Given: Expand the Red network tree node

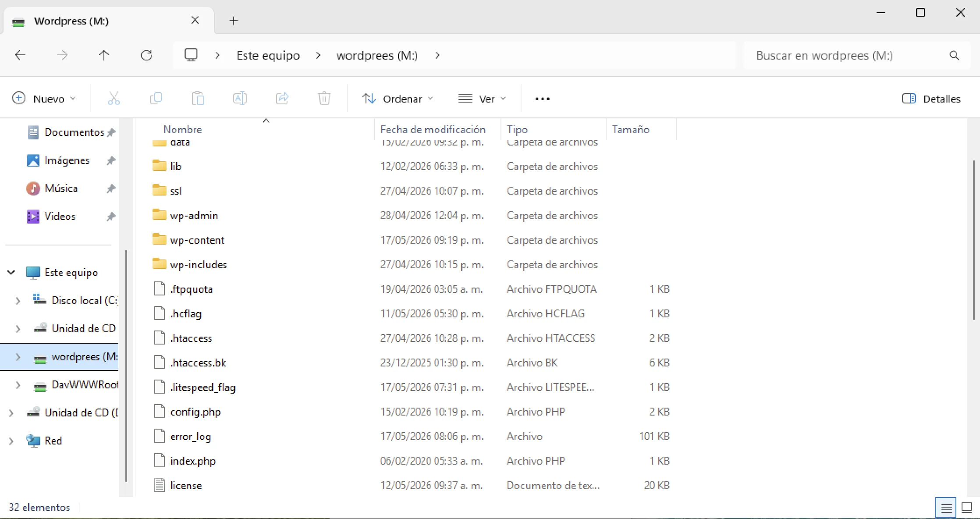Looking at the screenshot, I should [x=11, y=441].
